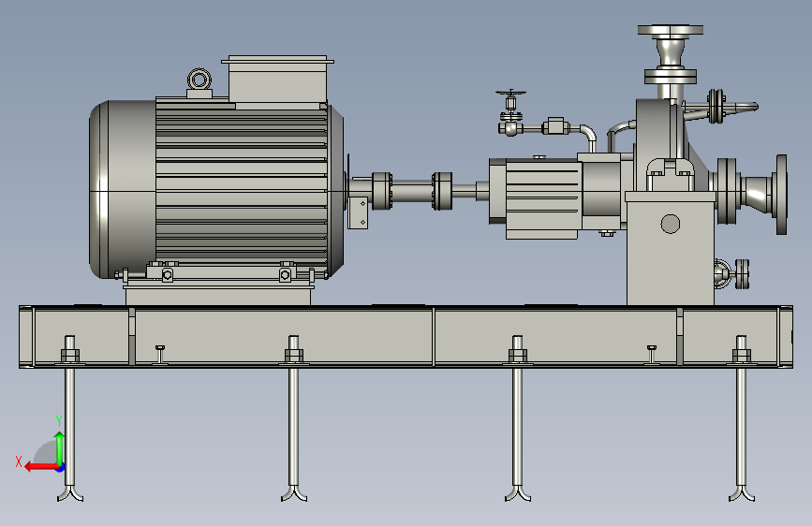812x526 pixels.
Task: Select the large side suction flange
Action: click(x=781, y=194)
